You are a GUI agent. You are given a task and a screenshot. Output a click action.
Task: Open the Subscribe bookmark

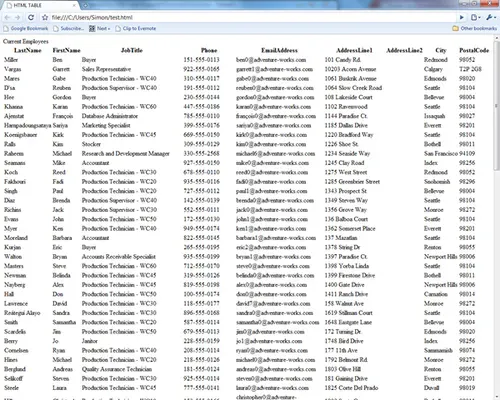(69, 28)
